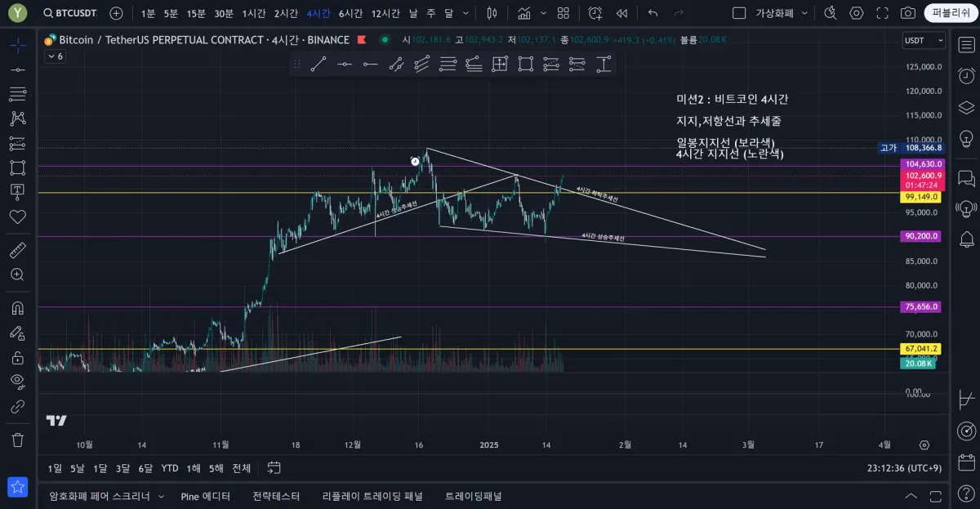Select the 3달 date range button
The image size is (980, 509).
point(122,468)
